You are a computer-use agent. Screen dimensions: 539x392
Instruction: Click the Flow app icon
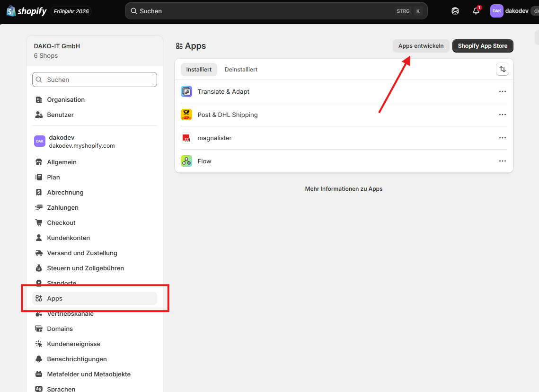pos(186,161)
